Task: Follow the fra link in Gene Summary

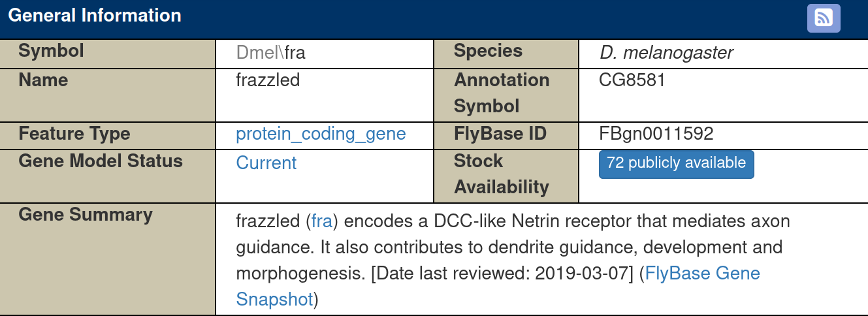Action: 322,221
